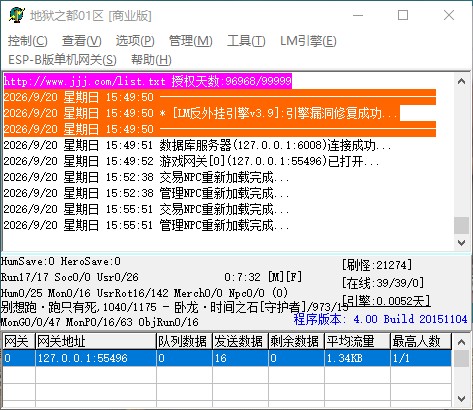Click the [在线:39/39/0] status text
The height and width of the screenshot is (410, 473).
(383, 283)
